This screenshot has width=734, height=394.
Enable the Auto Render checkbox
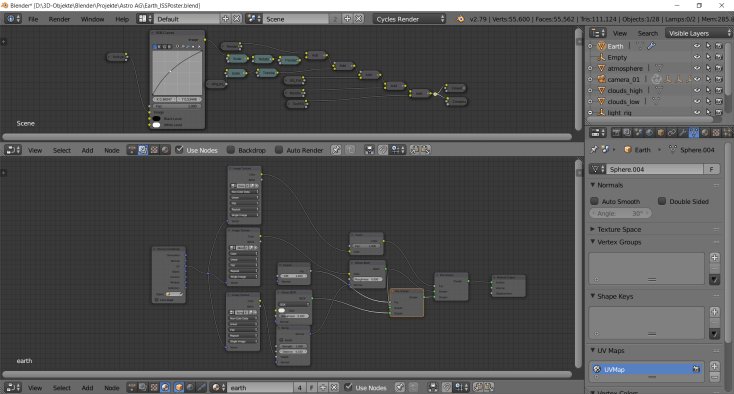click(279, 150)
